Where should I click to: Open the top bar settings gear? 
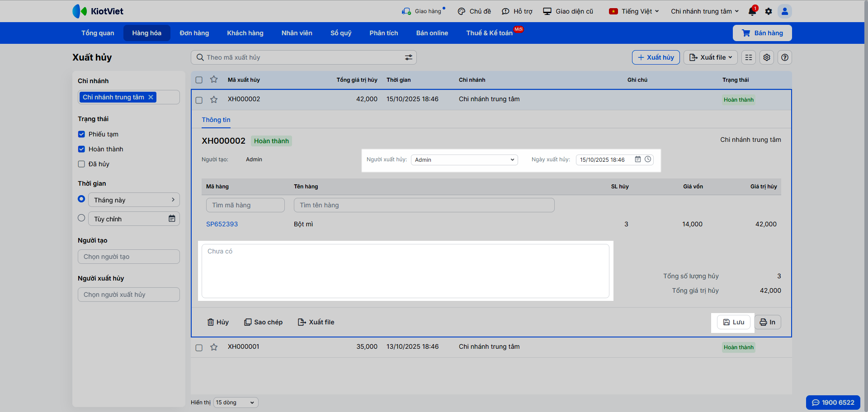tap(769, 11)
